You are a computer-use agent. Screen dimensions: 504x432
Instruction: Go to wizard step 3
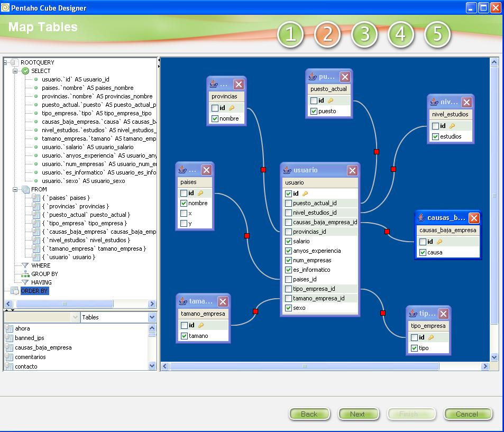point(364,34)
